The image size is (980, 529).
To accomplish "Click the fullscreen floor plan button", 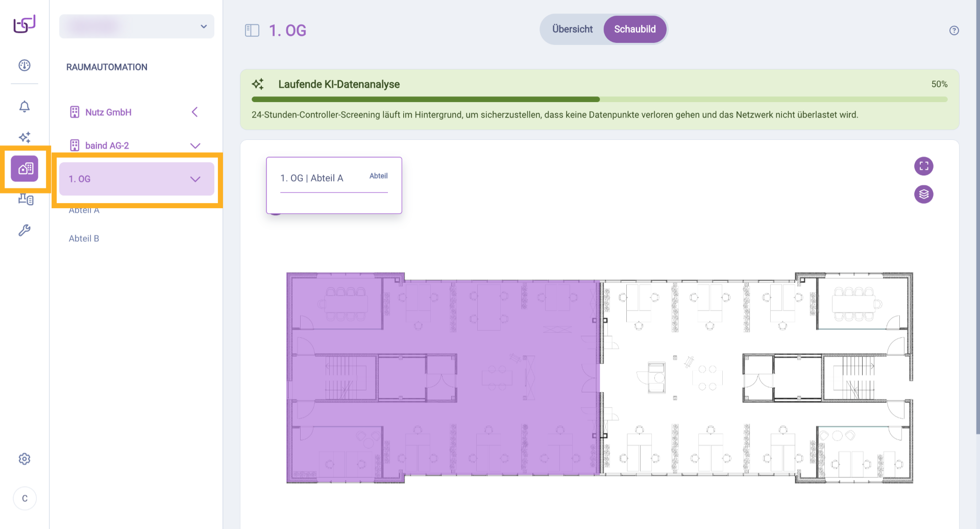I will [923, 166].
